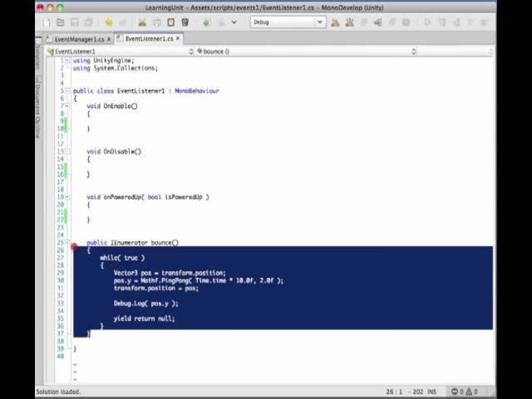Click on 'isPoweredUp' parameter text
Image resolution: width=532 pixels, height=399 pixels.
click(x=184, y=197)
